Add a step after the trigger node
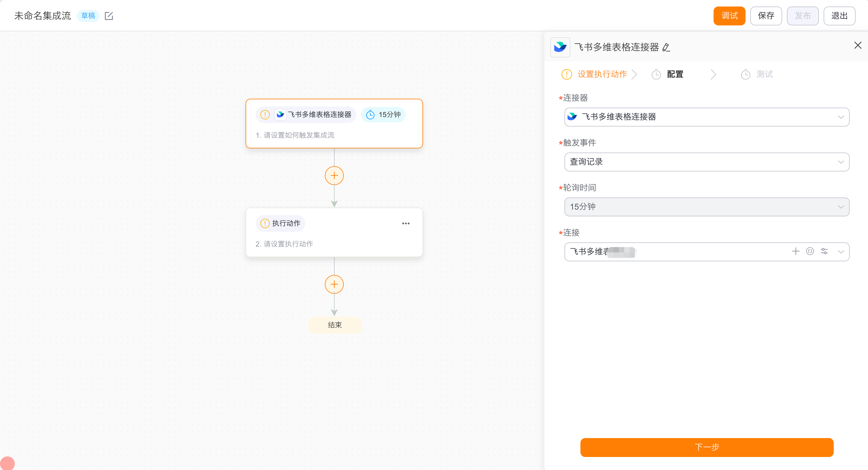The image size is (868, 470). tap(334, 176)
